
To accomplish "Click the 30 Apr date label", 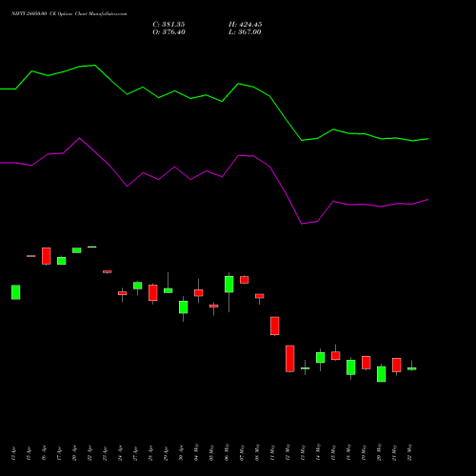I will tap(181, 453).
